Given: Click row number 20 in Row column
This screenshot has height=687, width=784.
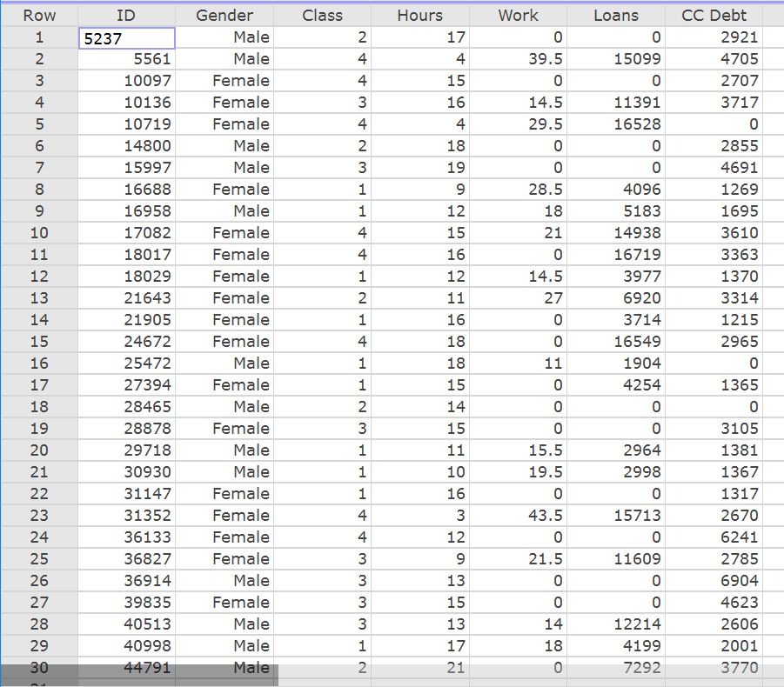Looking at the screenshot, I should click(x=38, y=450).
